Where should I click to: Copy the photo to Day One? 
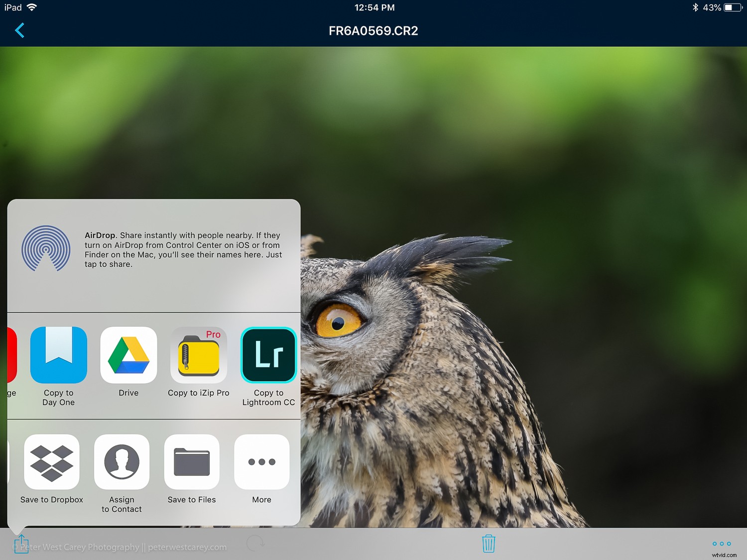59,355
